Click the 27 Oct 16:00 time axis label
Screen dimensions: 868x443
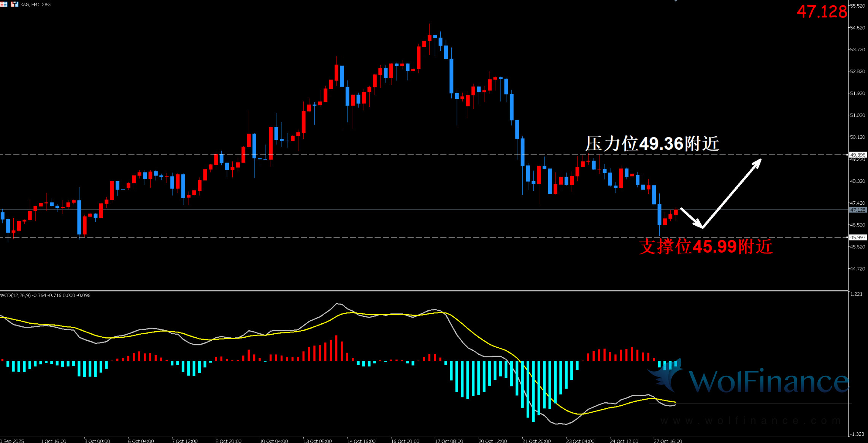coord(668,441)
